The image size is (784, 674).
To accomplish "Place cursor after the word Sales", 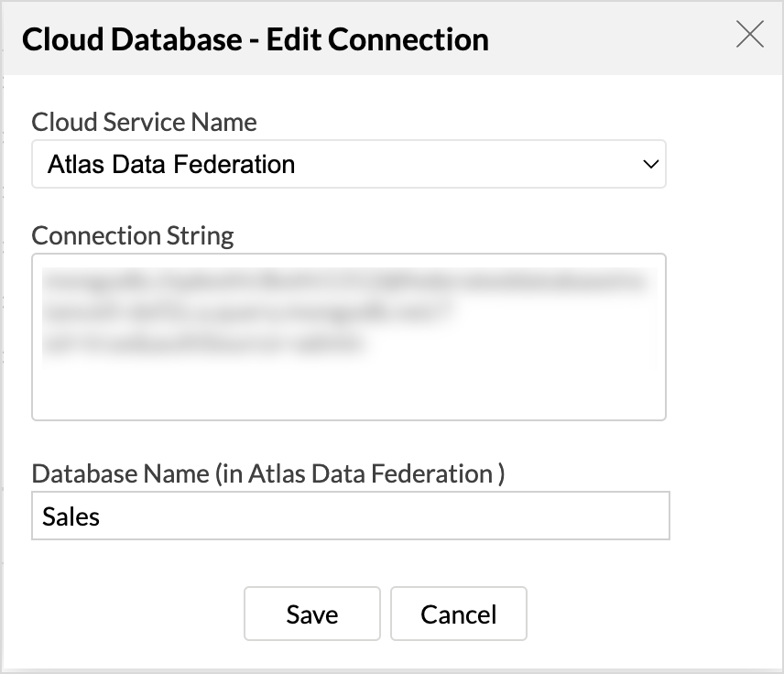I will pyautogui.click(x=101, y=516).
